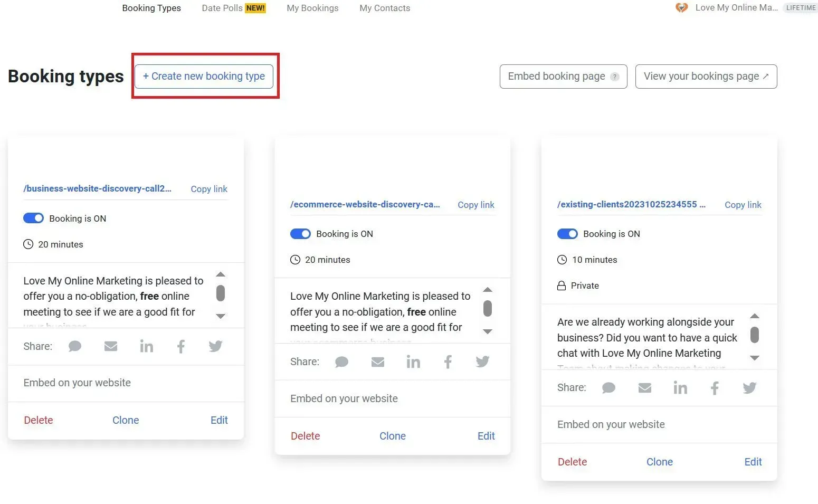Click the lock icon beside Private
818x504 pixels.
562,286
